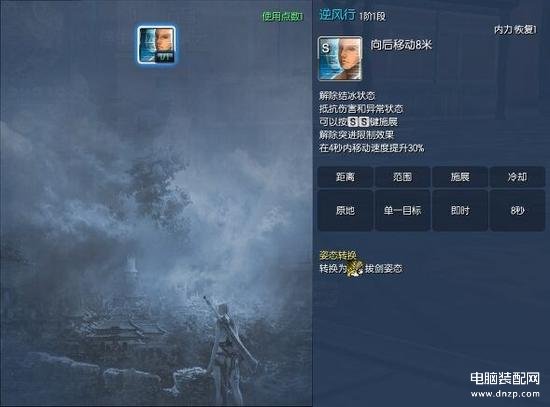Select the 冷却 header cell
This screenshot has width=550, height=407.
tap(517, 177)
